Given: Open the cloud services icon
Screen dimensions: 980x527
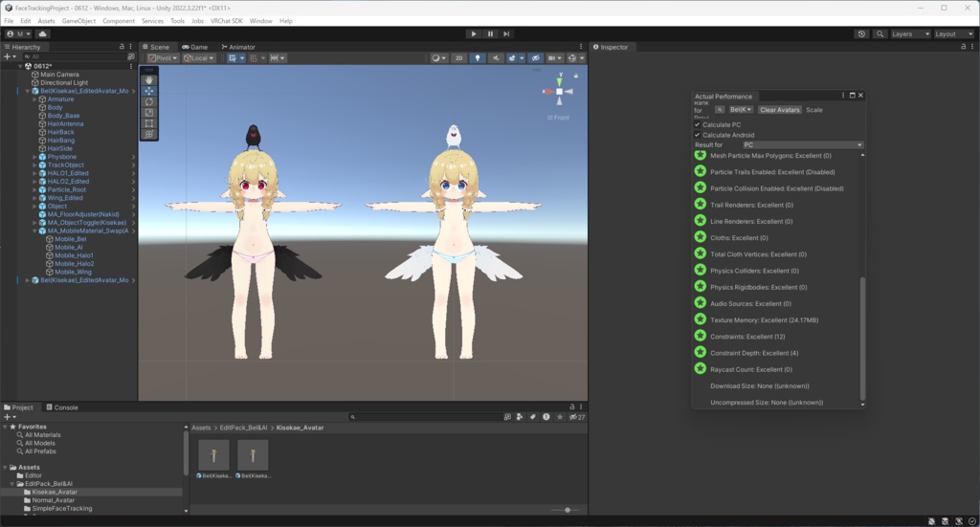Looking at the screenshot, I should coord(42,33).
